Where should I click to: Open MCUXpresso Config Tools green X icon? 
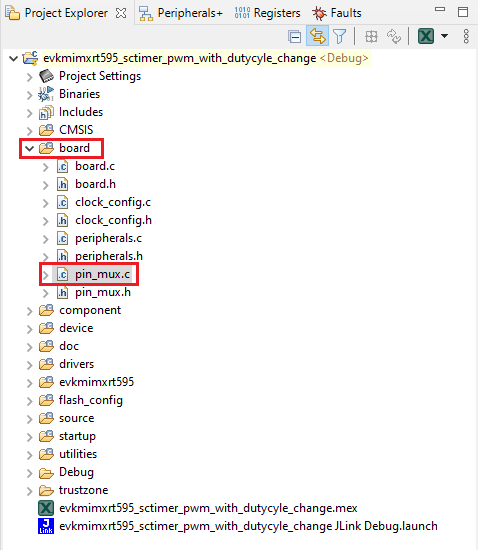click(x=426, y=36)
